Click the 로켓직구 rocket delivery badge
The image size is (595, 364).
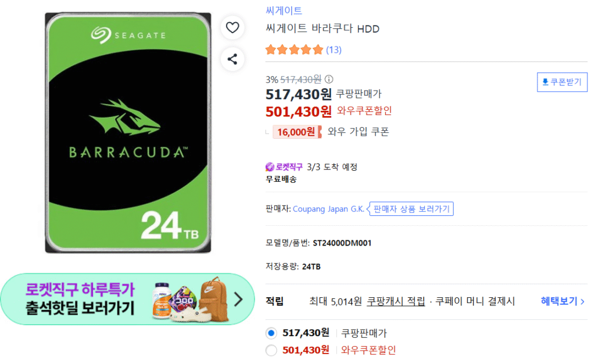pyautogui.click(x=284, y=166)
